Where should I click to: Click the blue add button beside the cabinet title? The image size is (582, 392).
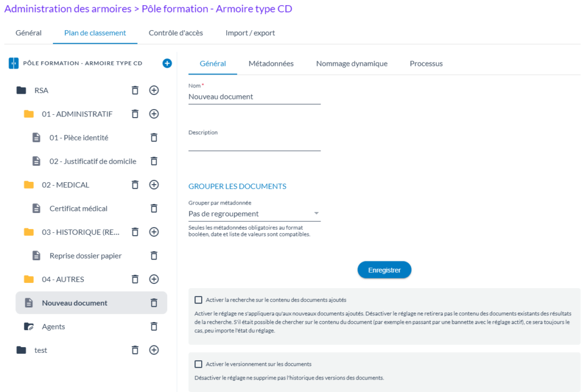point(167,64)
